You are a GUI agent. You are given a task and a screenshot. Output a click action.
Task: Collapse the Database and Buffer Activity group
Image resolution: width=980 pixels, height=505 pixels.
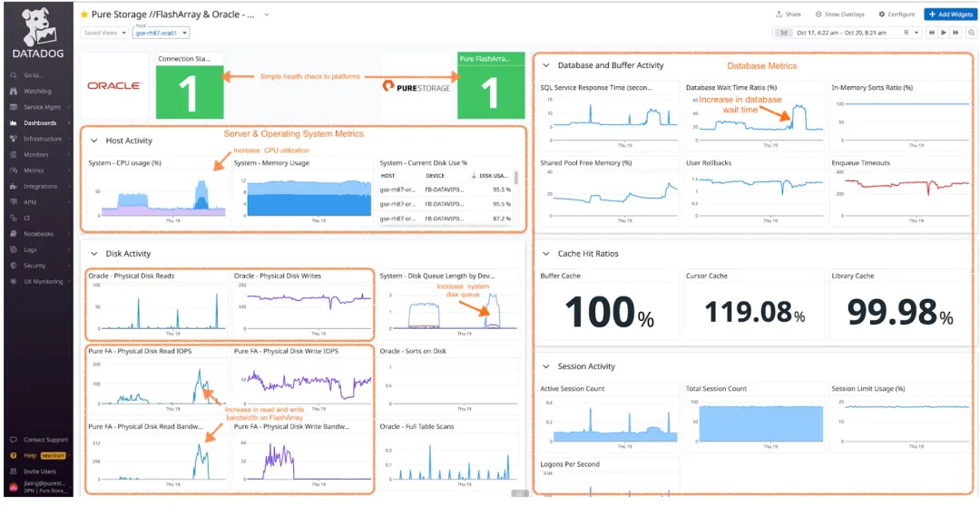click(546, 65)
